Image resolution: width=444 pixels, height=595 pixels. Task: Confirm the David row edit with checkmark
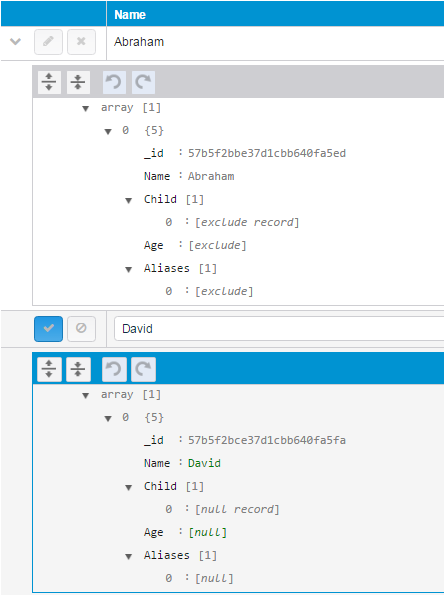pyautogui.click(x=48, y=329)
